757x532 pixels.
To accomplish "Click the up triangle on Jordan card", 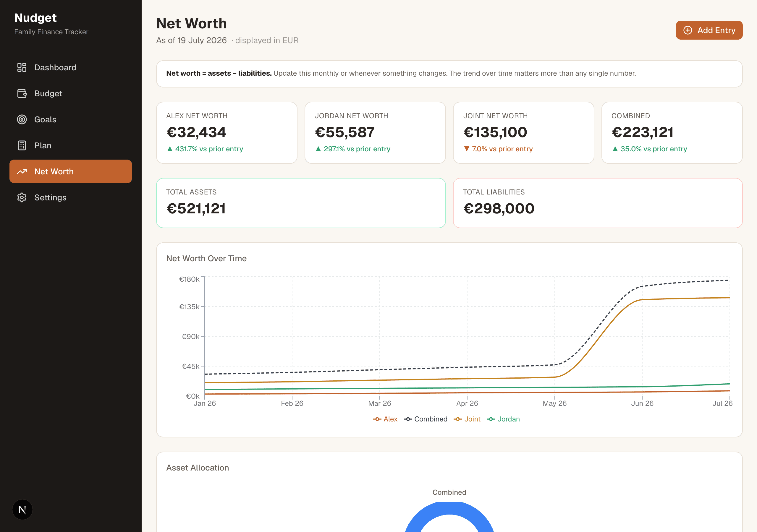I will point(318,149).
